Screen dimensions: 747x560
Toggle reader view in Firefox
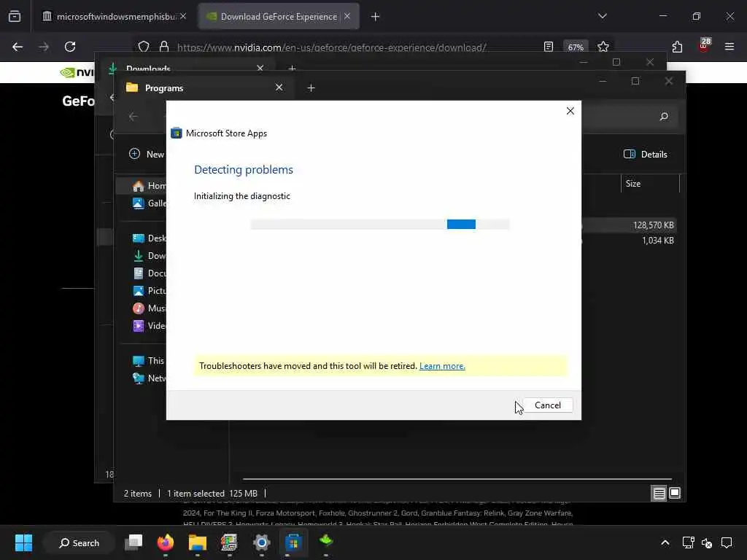click(x=549, y=47)
